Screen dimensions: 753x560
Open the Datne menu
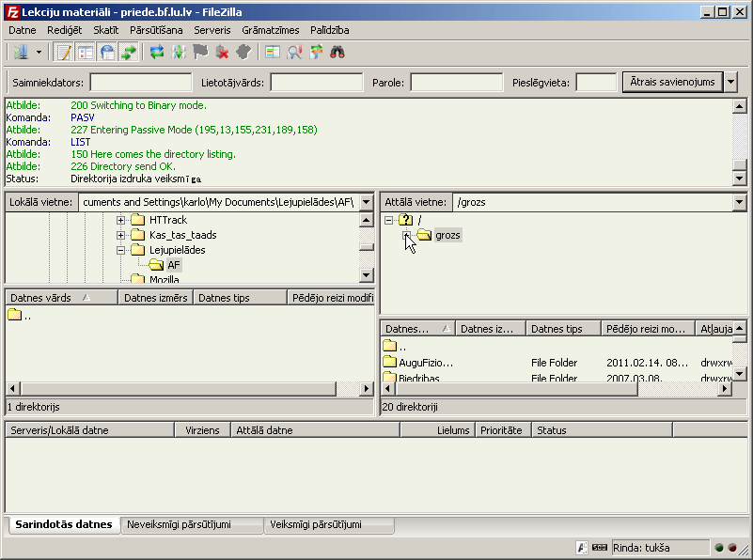click(23, 30)
